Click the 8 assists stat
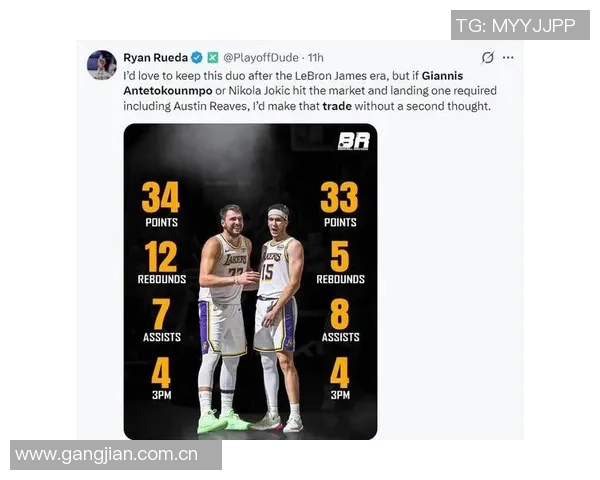 340,320
